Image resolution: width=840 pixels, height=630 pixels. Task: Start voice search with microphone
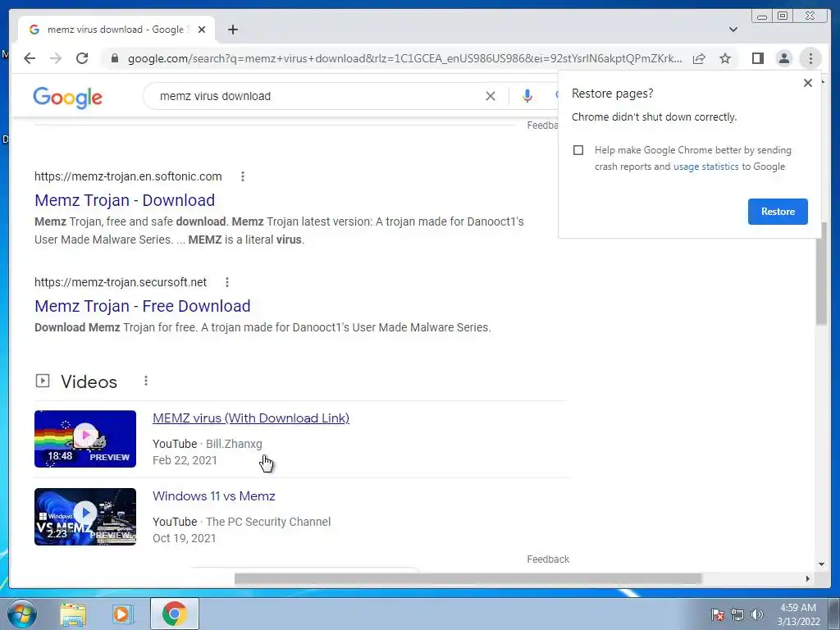[527, 96]
